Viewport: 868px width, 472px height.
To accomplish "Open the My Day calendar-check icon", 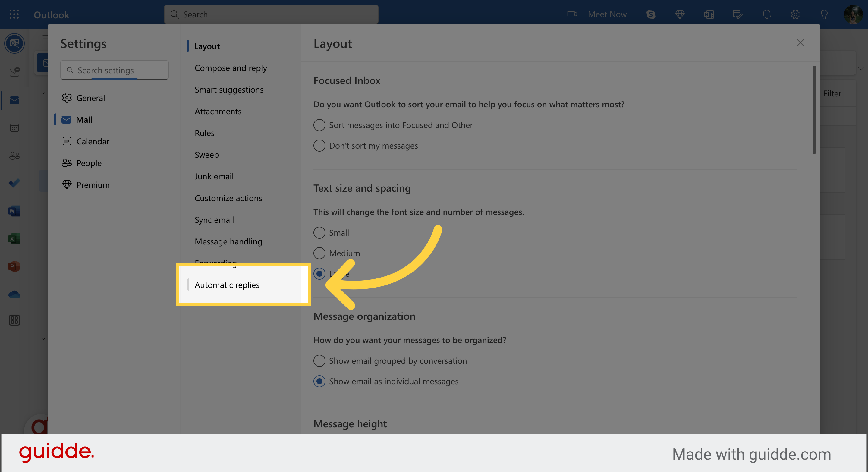I will point(737,14).
